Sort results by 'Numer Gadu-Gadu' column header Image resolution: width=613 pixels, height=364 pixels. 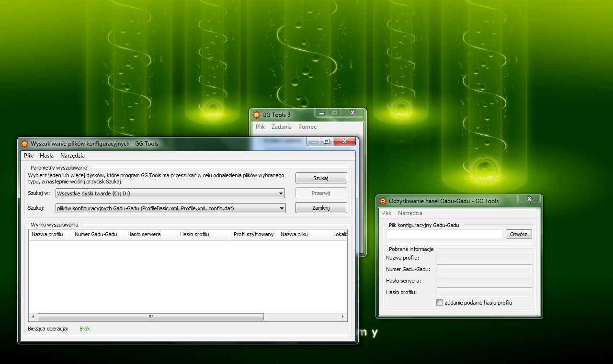tap(98, 234)
